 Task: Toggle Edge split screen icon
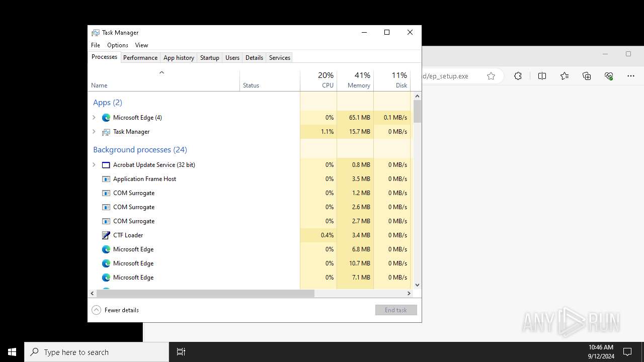542,76
